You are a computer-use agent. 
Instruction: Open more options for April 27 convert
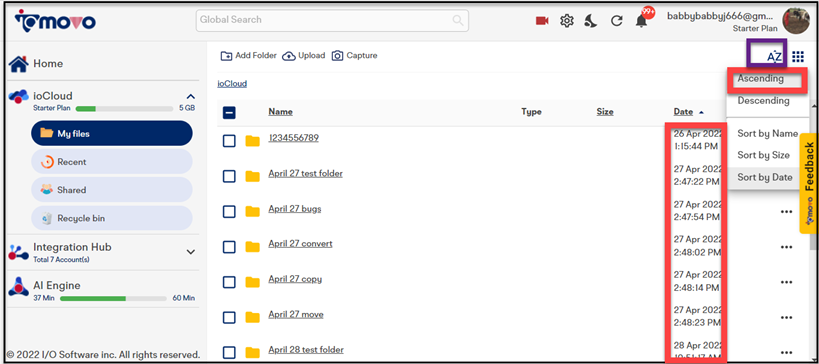[786, 247]
